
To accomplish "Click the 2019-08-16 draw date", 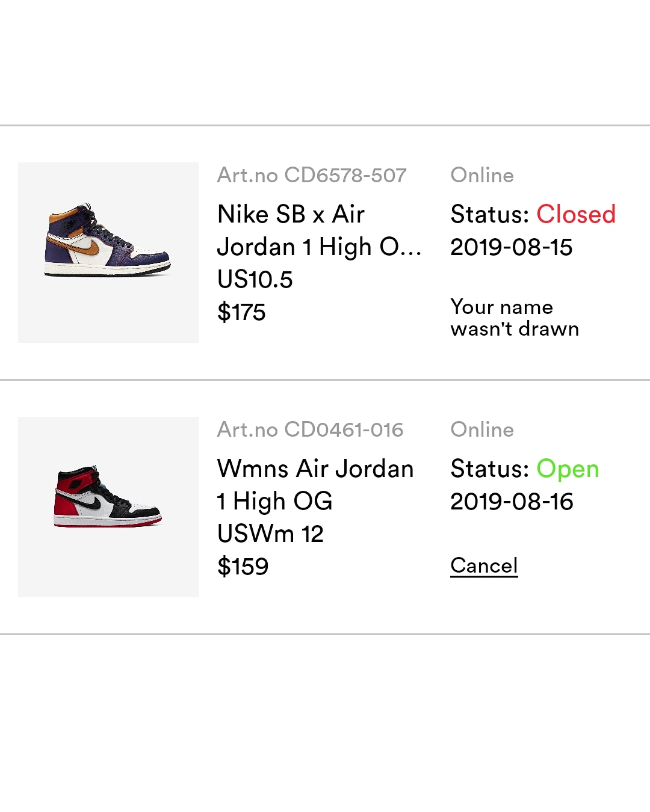I will pyautogui.click(x=512, y=502).
